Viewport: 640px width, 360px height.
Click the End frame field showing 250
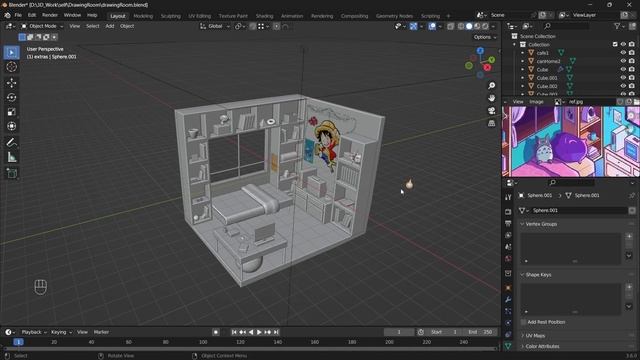[x=480, y=332]
